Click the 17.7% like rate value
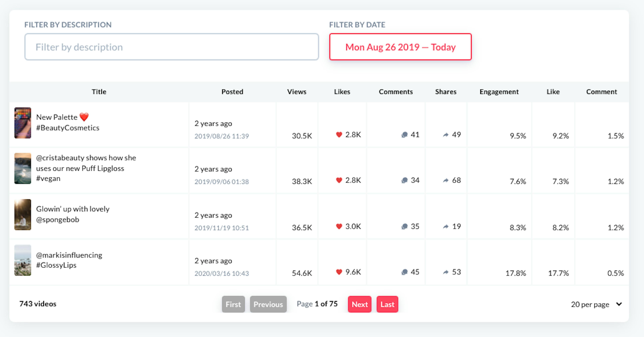The width and height of the screenshot is (644, 337). [x=558, y=273]
